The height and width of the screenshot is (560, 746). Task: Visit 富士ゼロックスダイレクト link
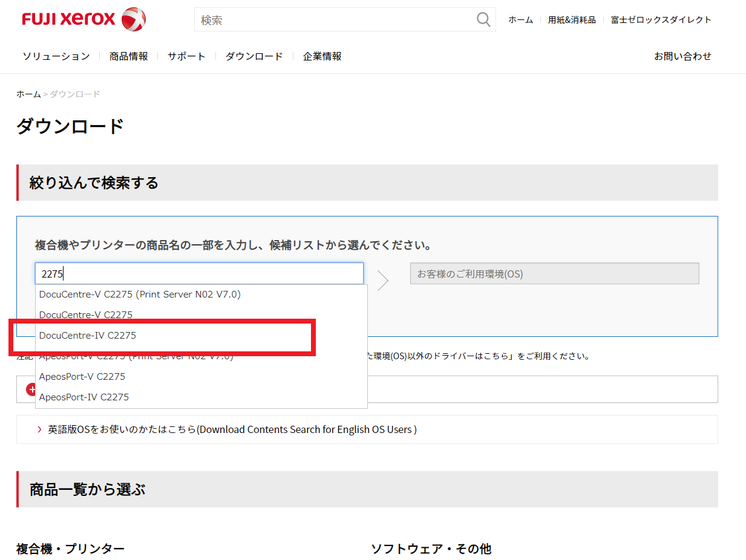click(x=661, y=20)
